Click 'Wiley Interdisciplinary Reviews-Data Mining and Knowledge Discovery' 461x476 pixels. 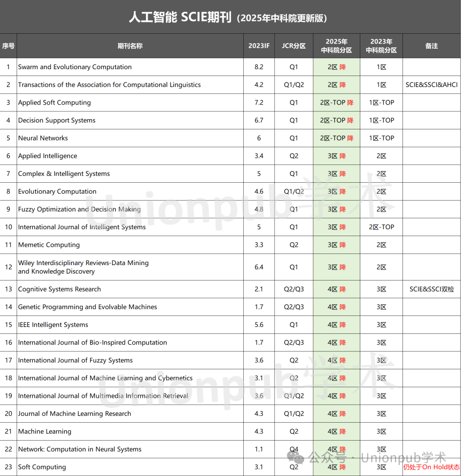(x=83, y=267)
